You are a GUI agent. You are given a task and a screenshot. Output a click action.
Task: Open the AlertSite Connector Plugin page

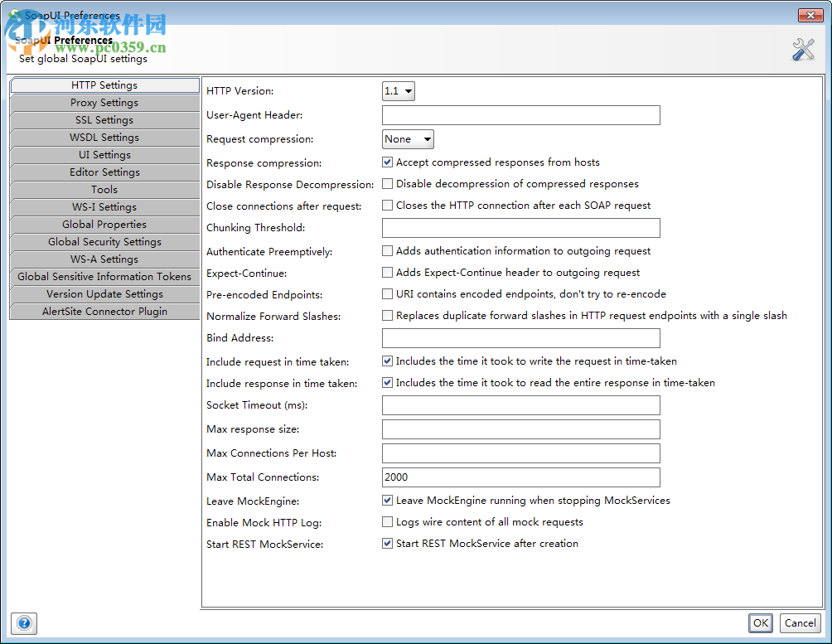tap(104, 311)
